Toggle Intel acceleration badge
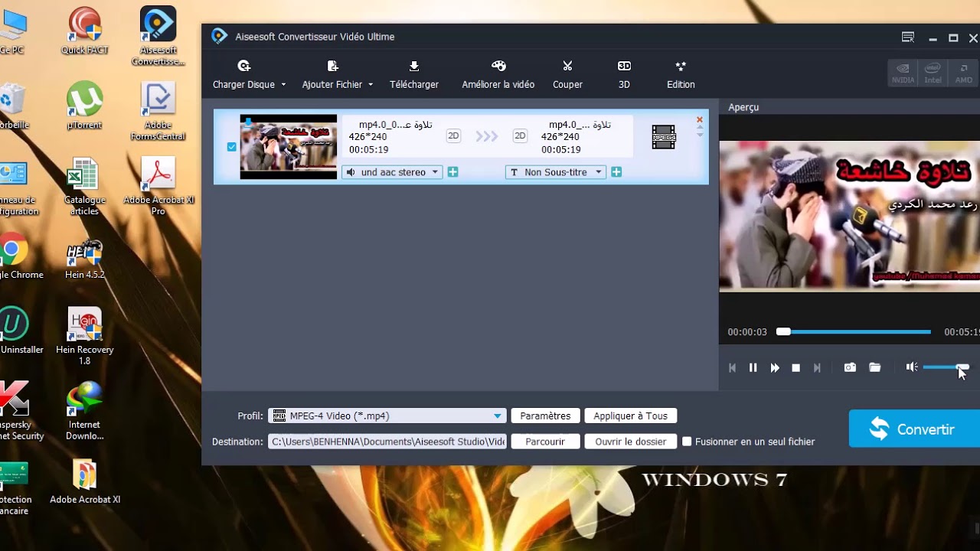This screenshot has width=980, height=551. click(933, 73)
